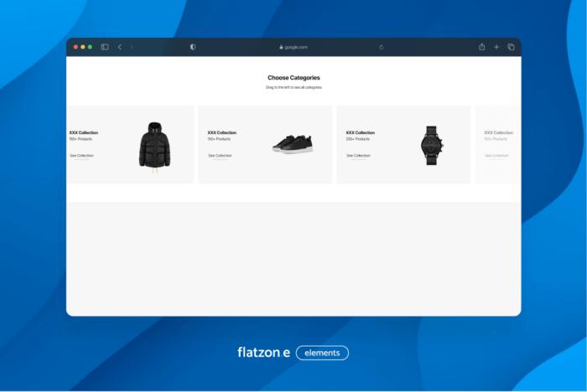Click See Collection on the faded fourth card
Image resolution: width=587 pixels, height=392 pixels.
(496, 156)
